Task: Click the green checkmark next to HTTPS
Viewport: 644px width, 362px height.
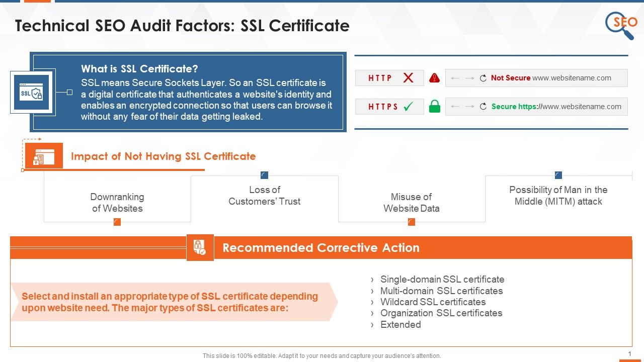Action: coord(408,107)
